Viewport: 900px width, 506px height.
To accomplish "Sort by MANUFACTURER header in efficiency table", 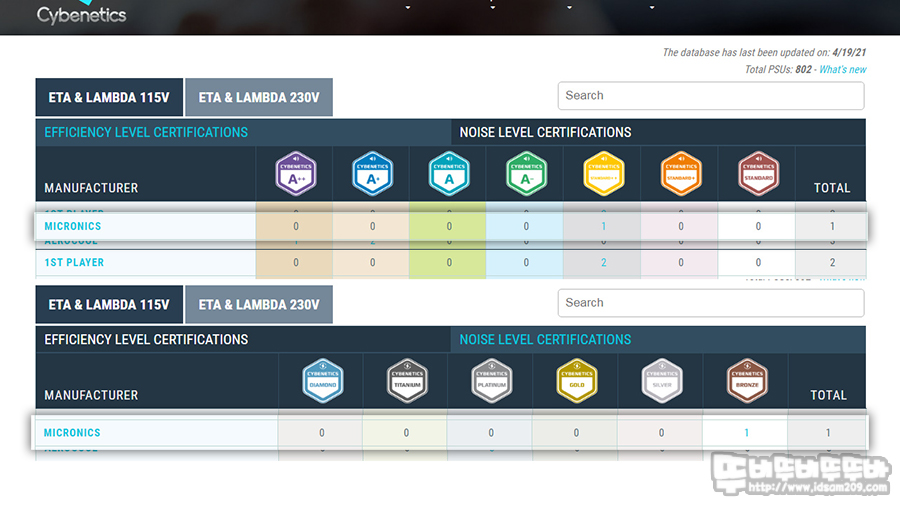I will pyautogui.click(x=91, y=395).
